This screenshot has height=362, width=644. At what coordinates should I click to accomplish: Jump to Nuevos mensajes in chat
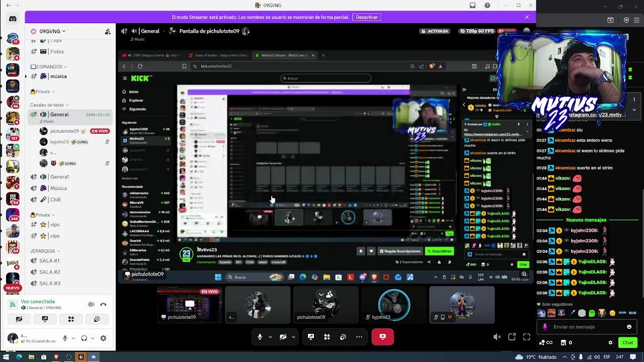586,220
